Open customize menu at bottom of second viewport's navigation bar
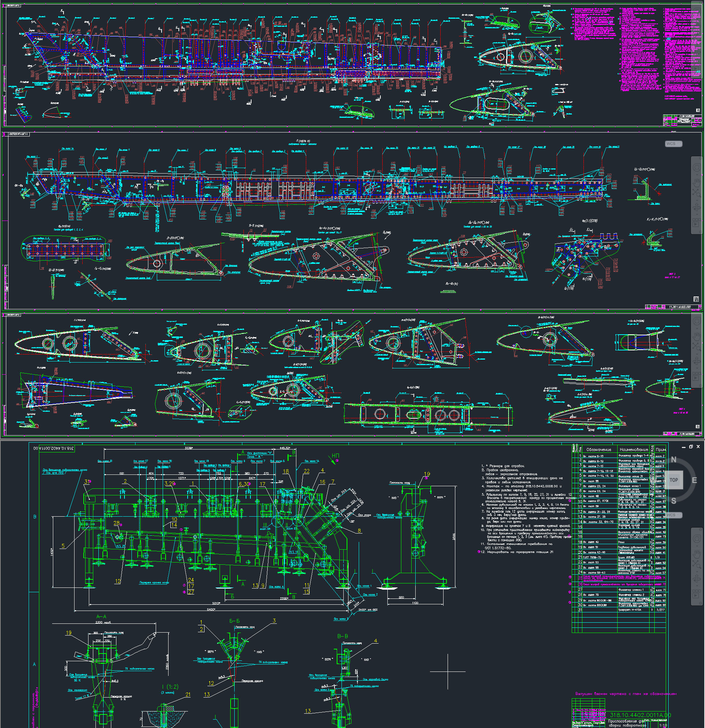The image size is (705, 728). click(x=701, y=232)
